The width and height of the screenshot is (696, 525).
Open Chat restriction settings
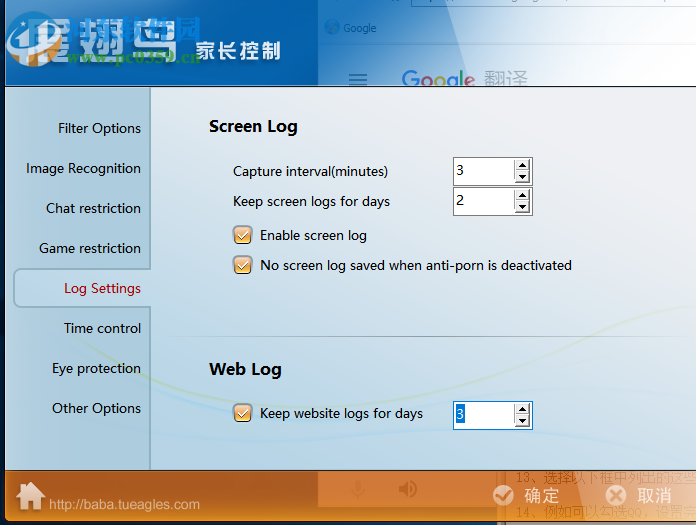click(x=93, y=208)
